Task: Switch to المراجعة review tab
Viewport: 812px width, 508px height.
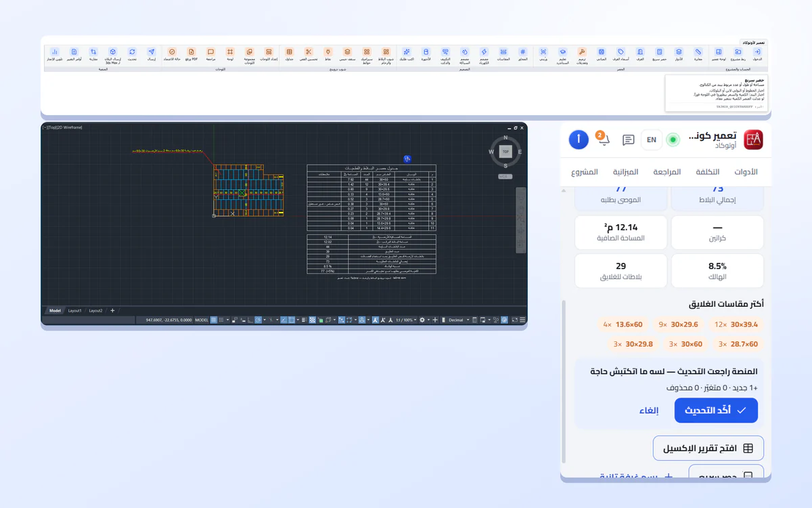Action: point(667,172)
